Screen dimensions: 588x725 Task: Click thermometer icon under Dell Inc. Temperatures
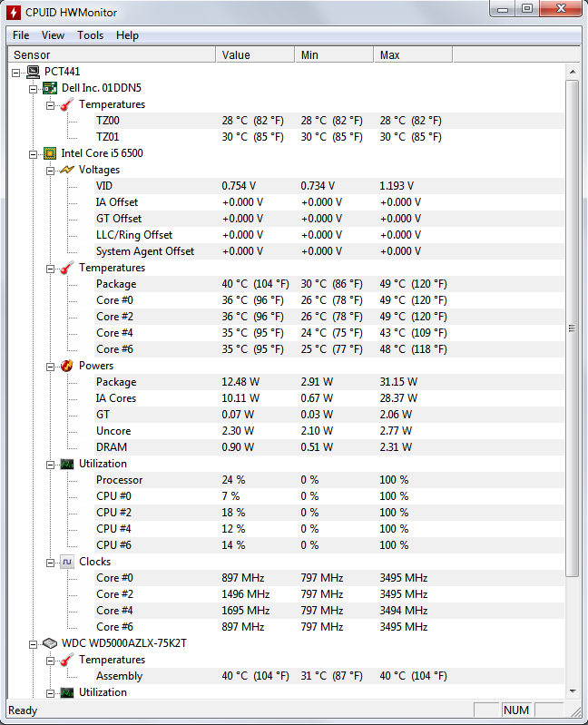[67, 104]
